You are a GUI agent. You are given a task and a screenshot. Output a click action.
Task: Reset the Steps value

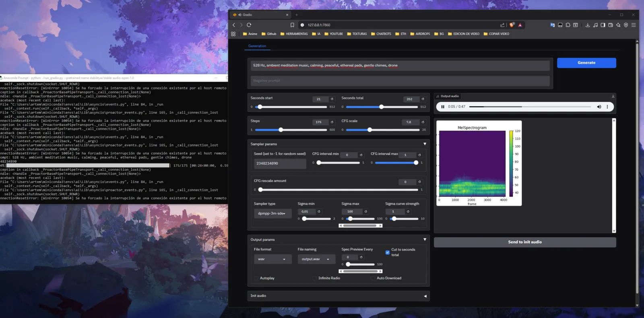coord(332,122)
